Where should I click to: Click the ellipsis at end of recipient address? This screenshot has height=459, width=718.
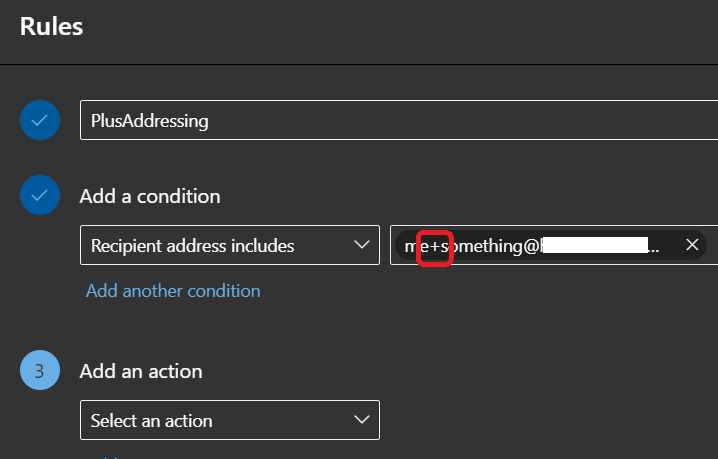click(654, 246)
